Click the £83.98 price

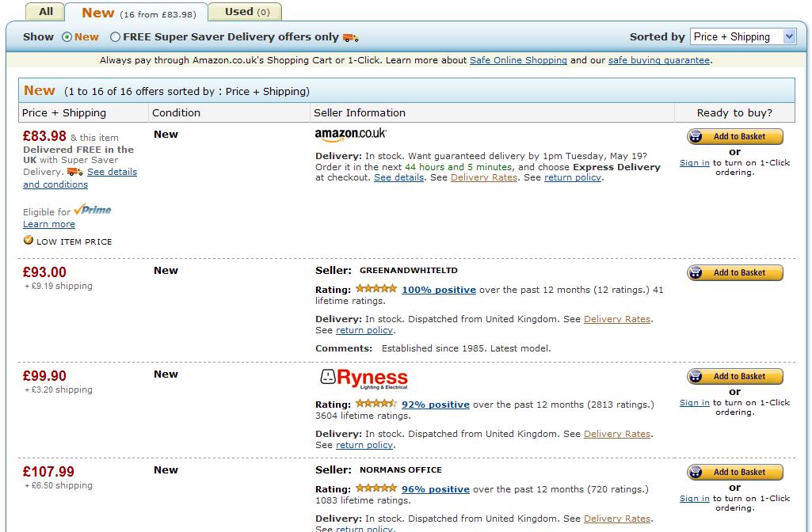click(x=44, y=136)
